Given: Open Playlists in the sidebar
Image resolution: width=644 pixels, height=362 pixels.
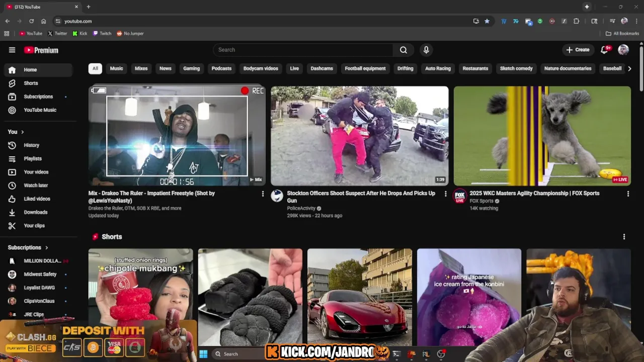Looking at the screenshot, I should tap(38, 158).
